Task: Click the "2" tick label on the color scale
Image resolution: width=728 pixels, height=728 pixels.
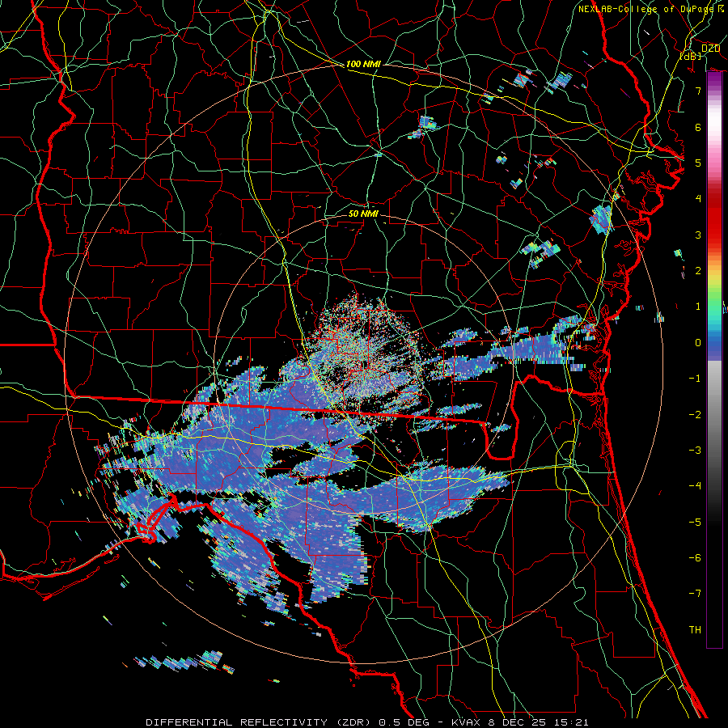Action: point(698,271)
